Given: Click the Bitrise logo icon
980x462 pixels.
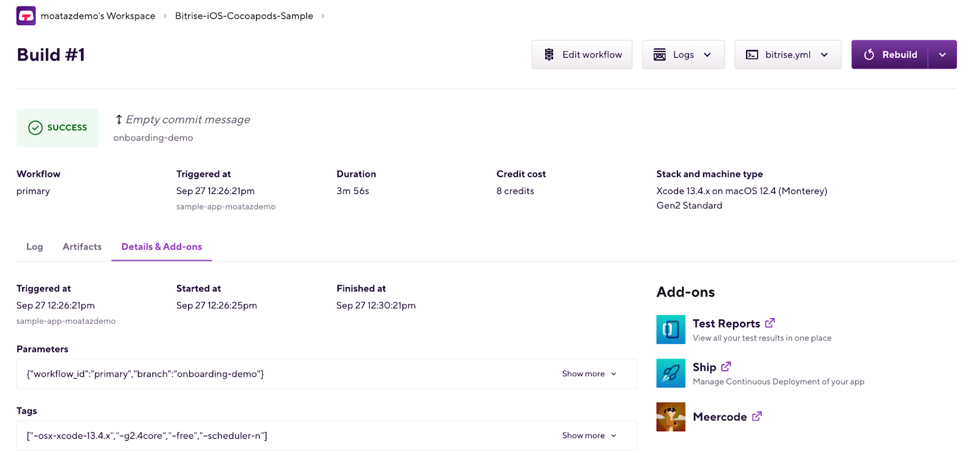Looking at the screenshot, I should click(x=26, y=16).
